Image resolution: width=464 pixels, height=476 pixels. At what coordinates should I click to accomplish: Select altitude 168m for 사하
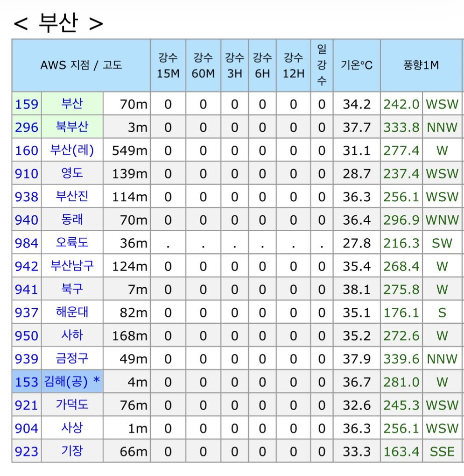point(129,336)
